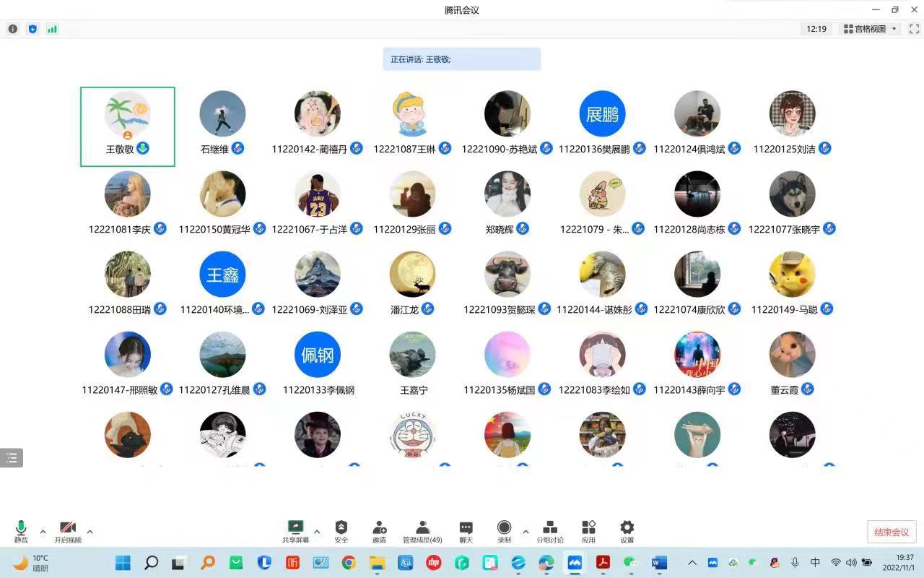Open 管理成员(49) member list
924x578 pixels.
tap(422, 531)
